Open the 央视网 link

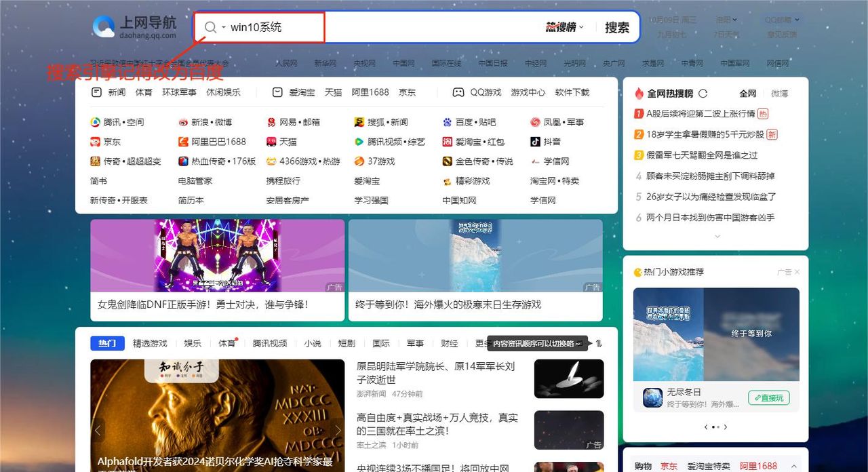coord(364,63)
